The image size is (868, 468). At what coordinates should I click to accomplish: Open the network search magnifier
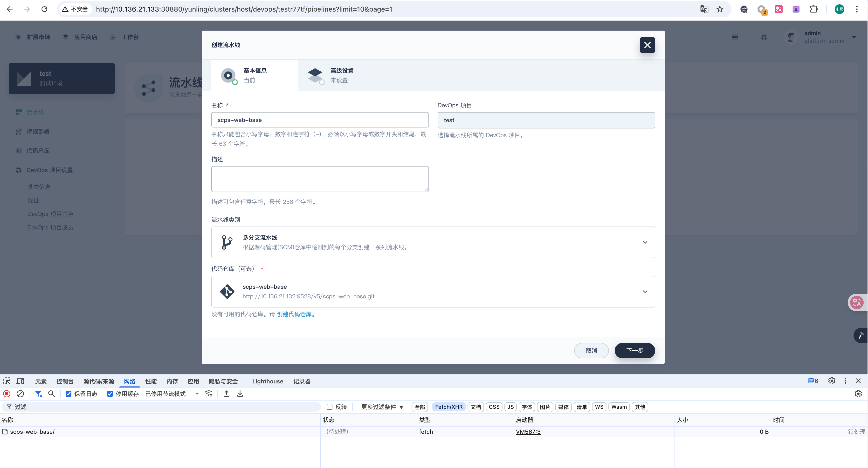click(52, 394)
